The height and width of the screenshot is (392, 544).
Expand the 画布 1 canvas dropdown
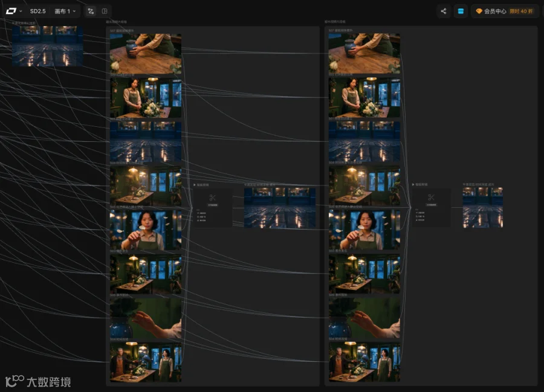pyautogui.click(x=65, y=11)
